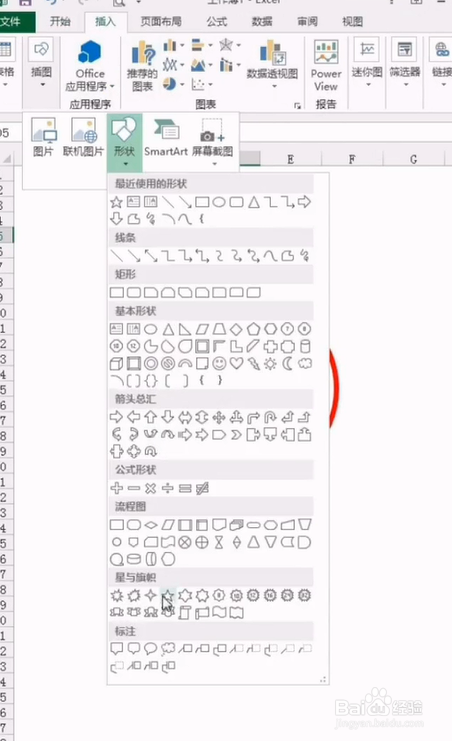Open the Review (审阅) tab
452x741 pixels.
[307, 22]
